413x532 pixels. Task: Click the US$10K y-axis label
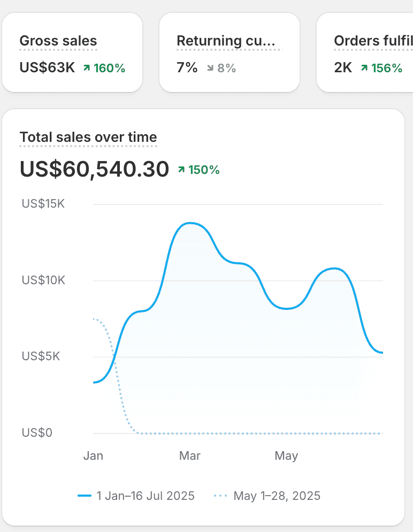click(43, 280)
